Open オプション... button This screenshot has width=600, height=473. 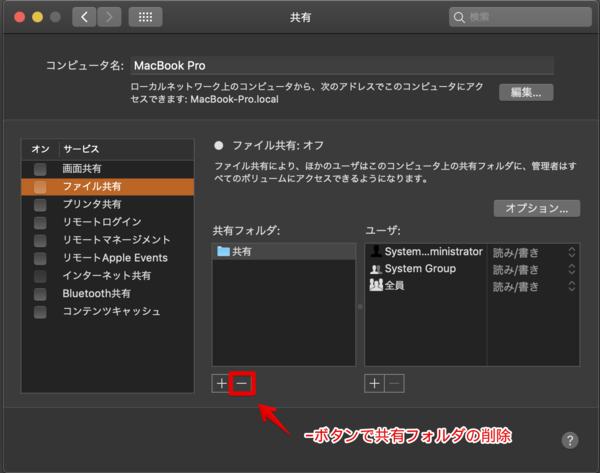(537, 208)
